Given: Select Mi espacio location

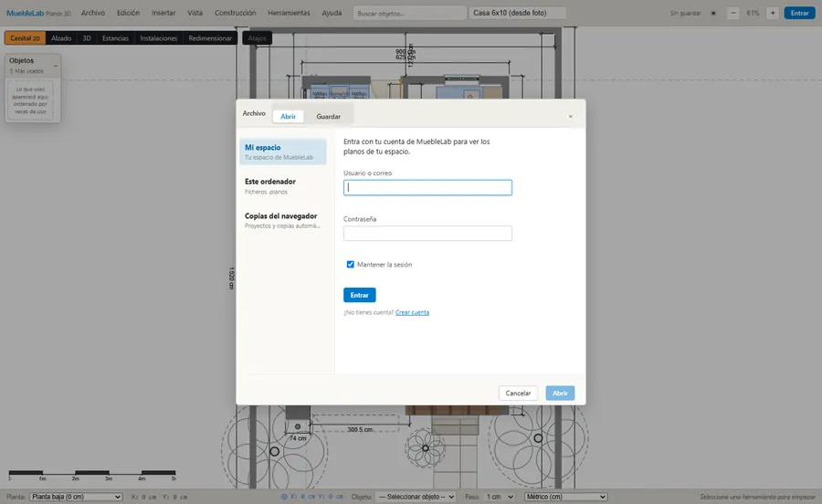Looking at the screenshot, I should [283, 152].
